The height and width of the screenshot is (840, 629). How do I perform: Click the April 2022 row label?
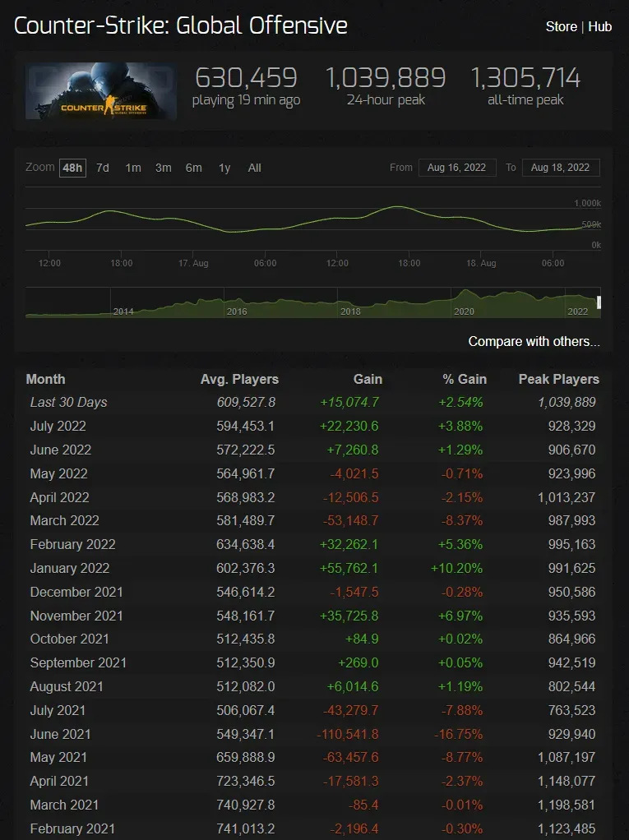59,497
